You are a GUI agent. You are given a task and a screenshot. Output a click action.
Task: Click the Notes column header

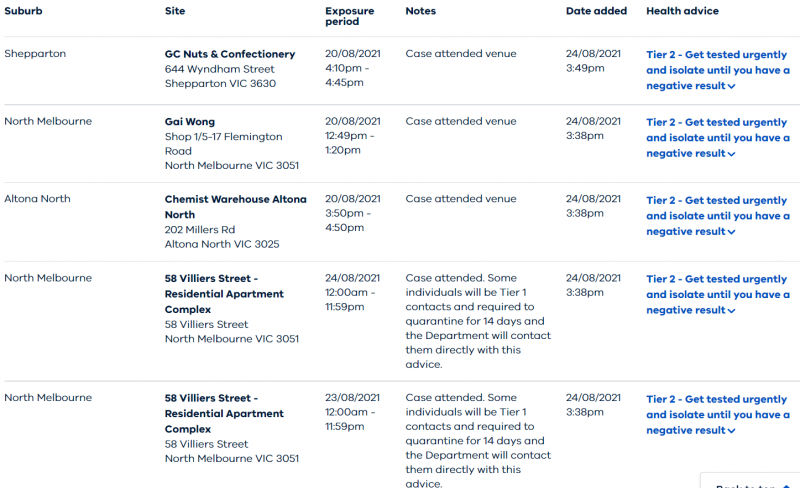click(x=420, y=11)
